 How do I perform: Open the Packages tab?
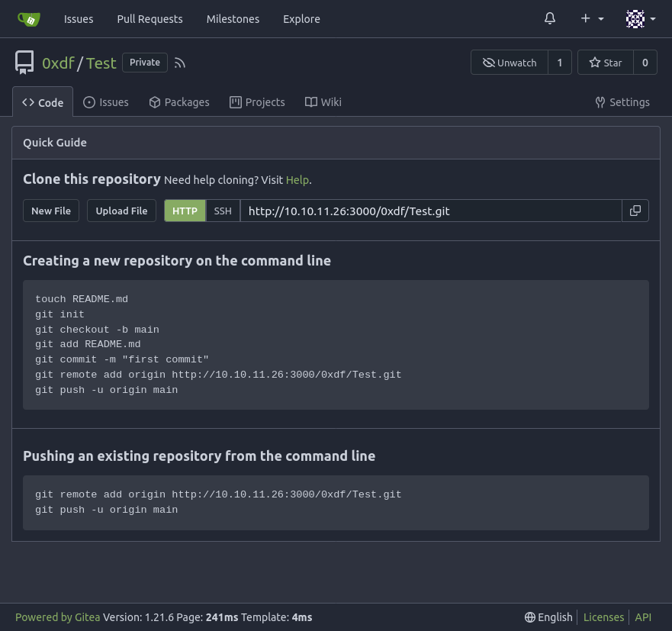click(178, 102)
